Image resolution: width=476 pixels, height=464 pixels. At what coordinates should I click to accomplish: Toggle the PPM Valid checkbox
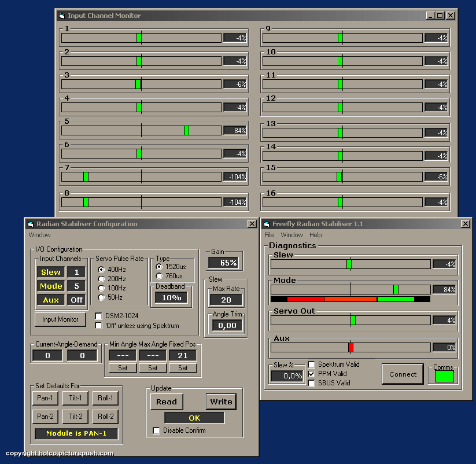312,374
